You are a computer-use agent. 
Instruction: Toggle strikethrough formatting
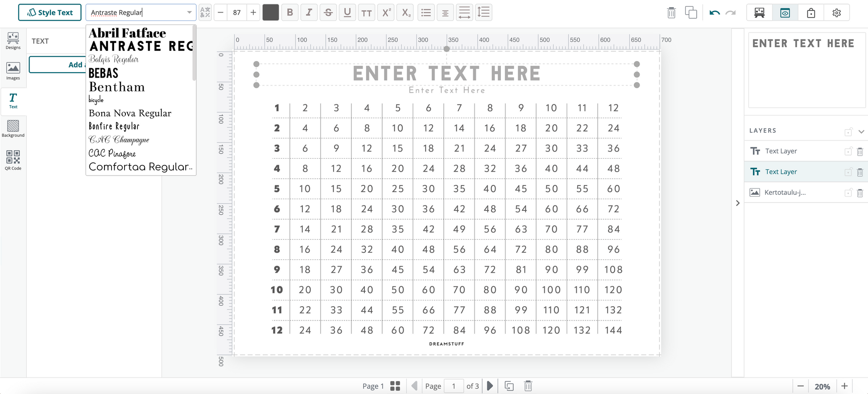click(x=328, y=12)
